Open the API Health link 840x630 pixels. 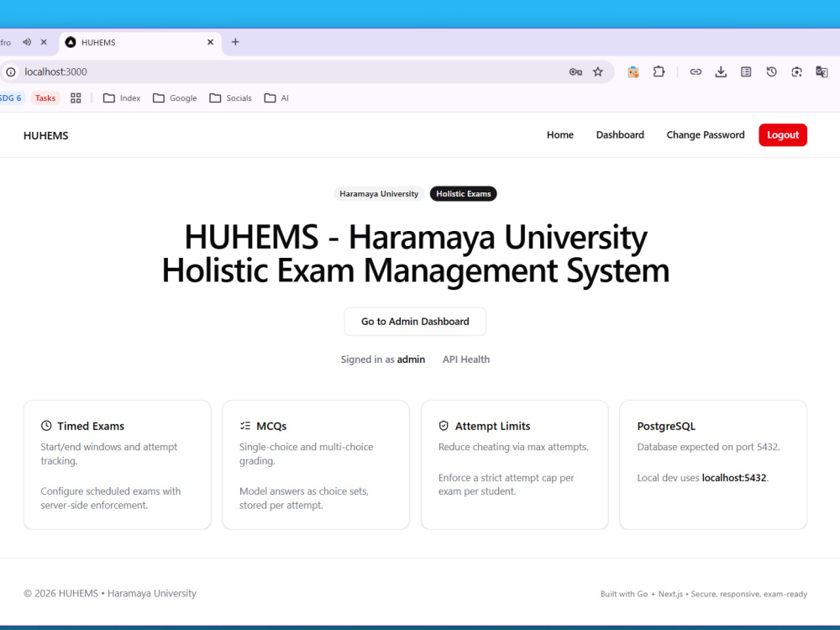click(466, 360)
